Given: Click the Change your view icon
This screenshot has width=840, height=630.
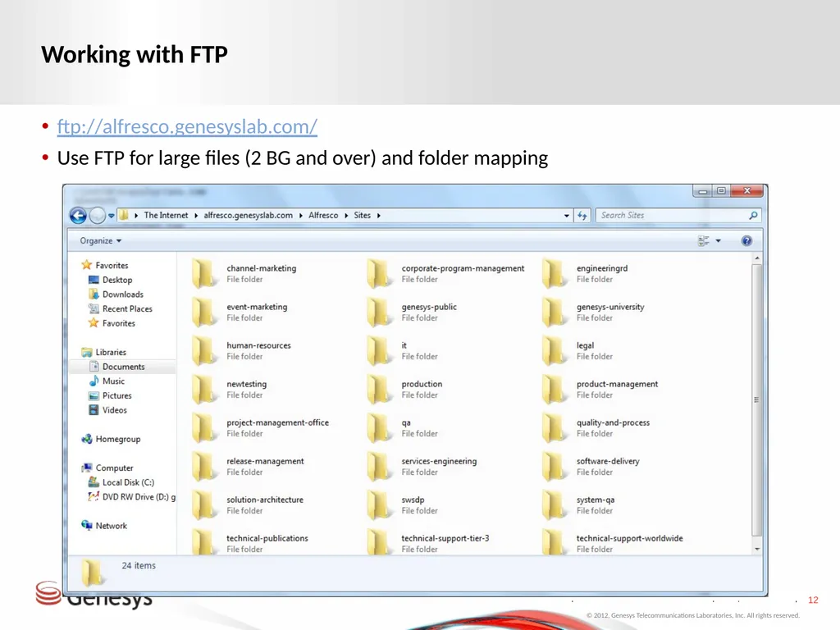Looking at the screenshot, I should pyautogui.click(x=703, y=240).
